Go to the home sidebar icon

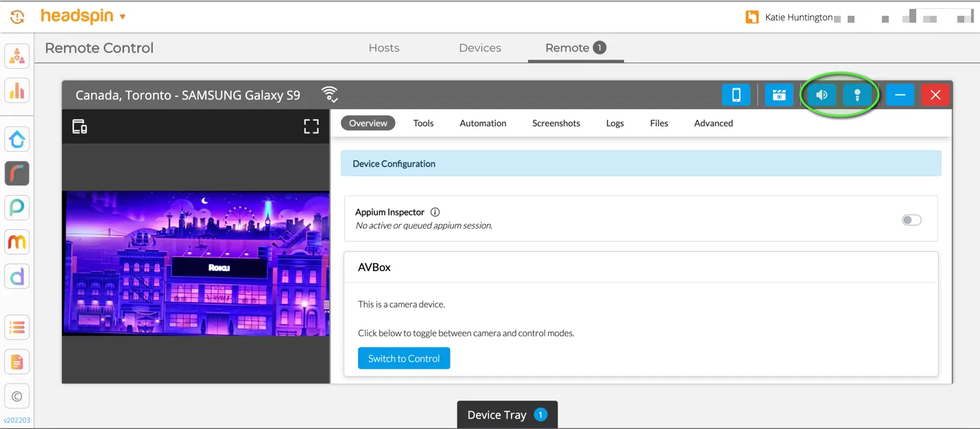17,139
